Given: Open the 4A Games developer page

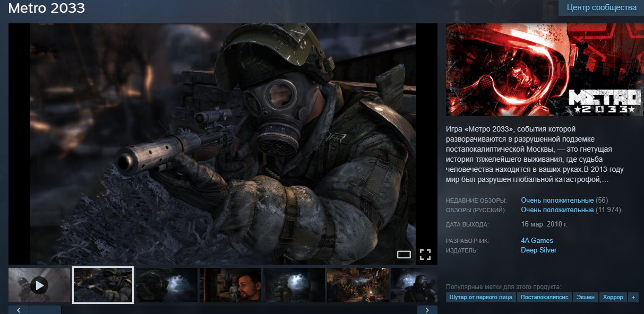Looking at the screenshot, I should [x=537, y=241].
